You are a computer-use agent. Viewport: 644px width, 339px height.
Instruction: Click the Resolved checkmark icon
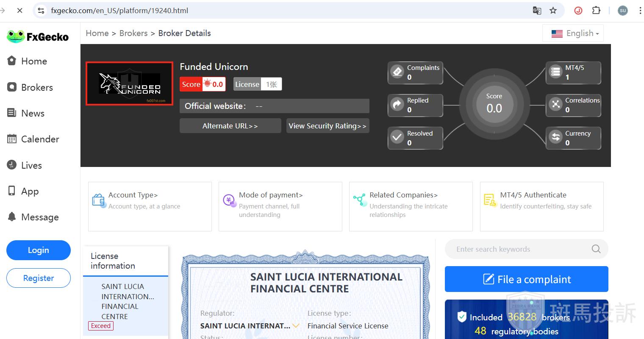click(x=397, y=138)
